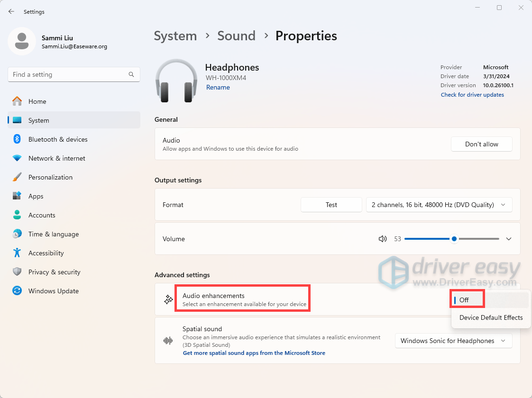
Task: Click Check for driver updates link
Action: [472, 95]
